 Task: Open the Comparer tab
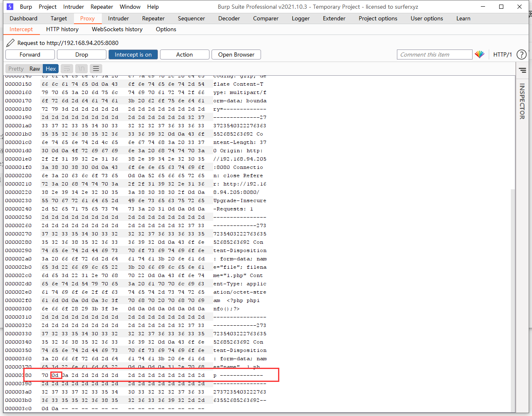coord(266,18)
